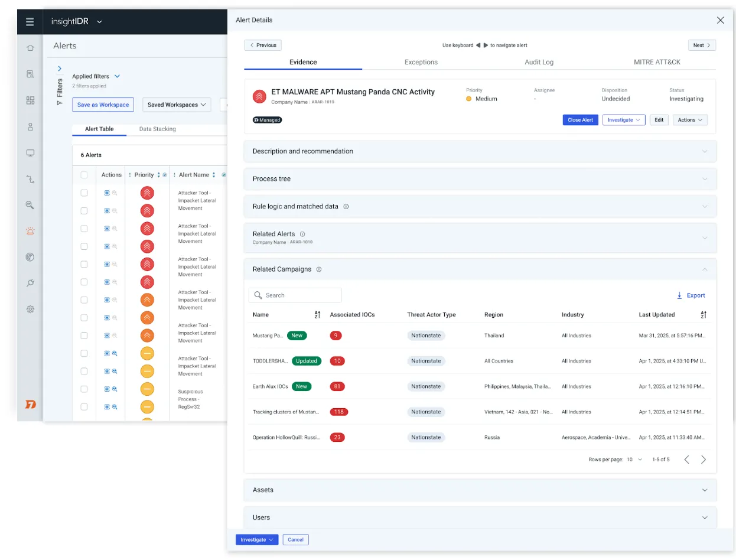The height and width of the screenshot is (560, 736).
Task: Check the first alert row checkbox
Action: tap(84, 193)
